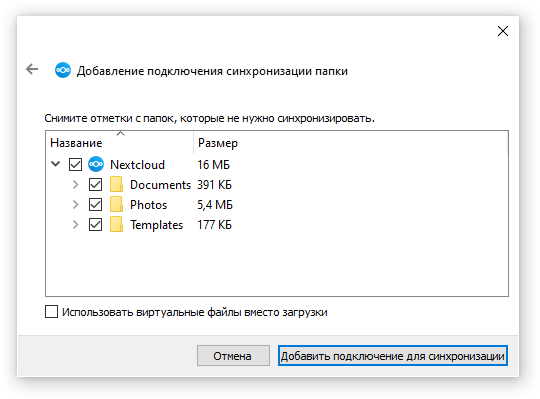Click the back arrow in the dialog header
The width and height of the screenshot is (540, 399).
(32, 69)
